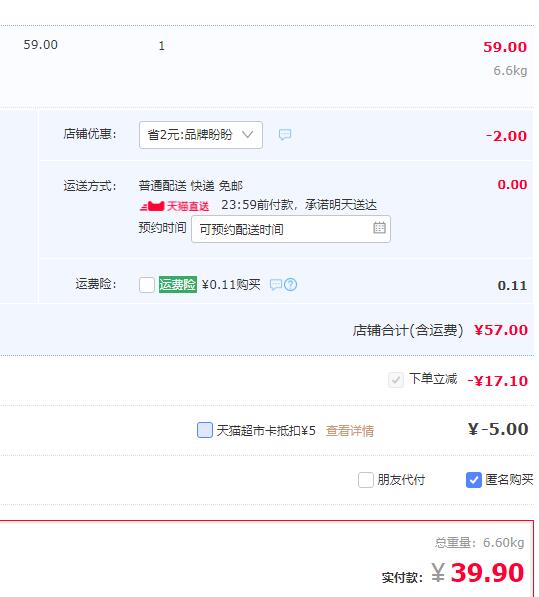The height and width of the screenshot is (597, 539).
Task: Click the green 运费险 badge
Action: (178, 284)
